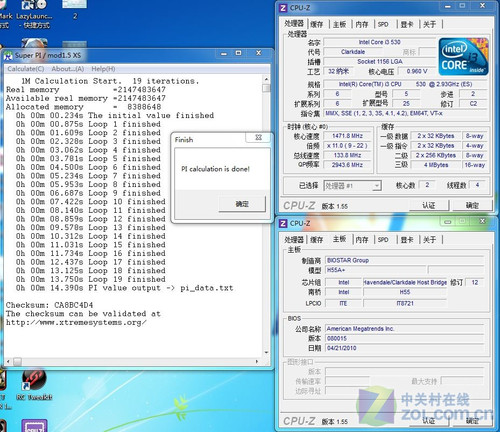The width and height of the screenshot is (500, 432).
Task: Select 处理器 tab in bottom CPU-Z window
Action: pos(294,240)
